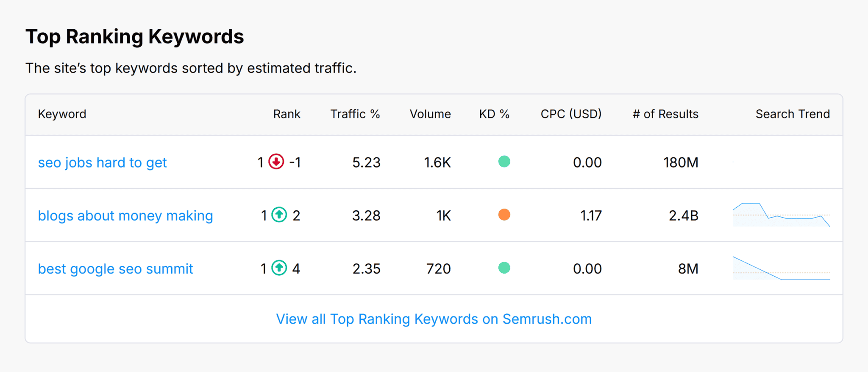Open the blogs about money making keyword
Screen dimensions: 868x372
(x=125, y=215)
